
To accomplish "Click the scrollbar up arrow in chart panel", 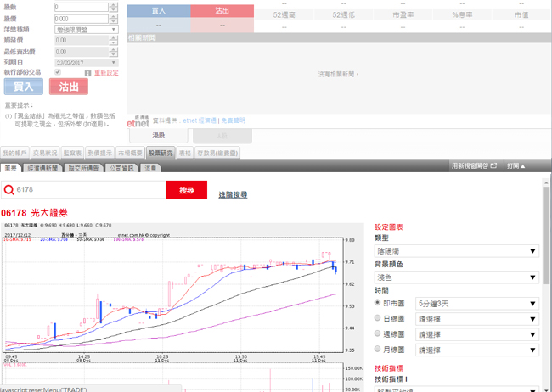I will click(546, 183).
